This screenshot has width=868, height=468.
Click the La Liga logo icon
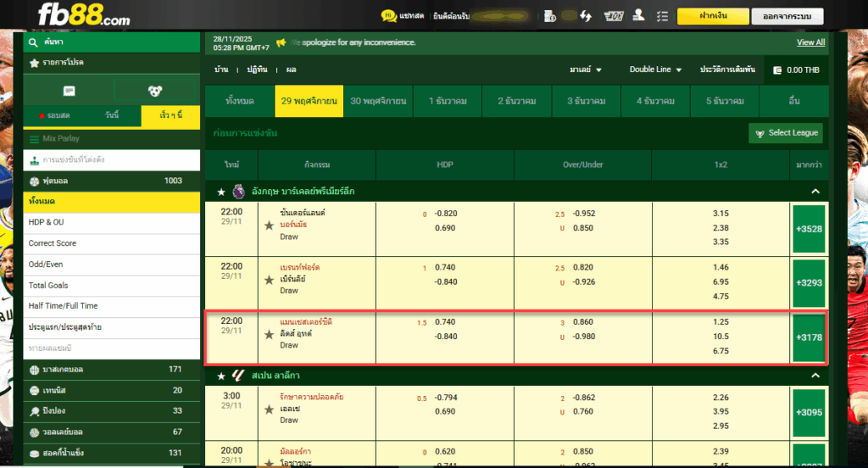(x=238, y=376)
